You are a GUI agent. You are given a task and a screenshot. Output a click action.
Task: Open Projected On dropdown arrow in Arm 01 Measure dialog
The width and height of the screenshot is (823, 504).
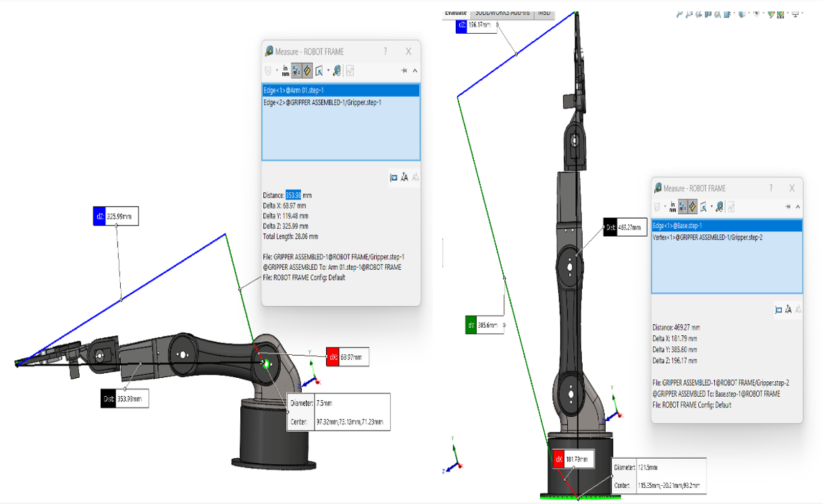coord(328,70)
